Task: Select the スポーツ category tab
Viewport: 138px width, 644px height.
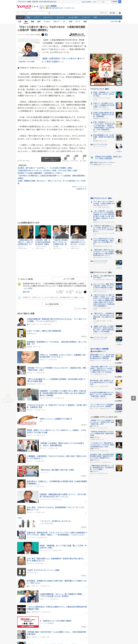Action: click(x=56, y=21)
